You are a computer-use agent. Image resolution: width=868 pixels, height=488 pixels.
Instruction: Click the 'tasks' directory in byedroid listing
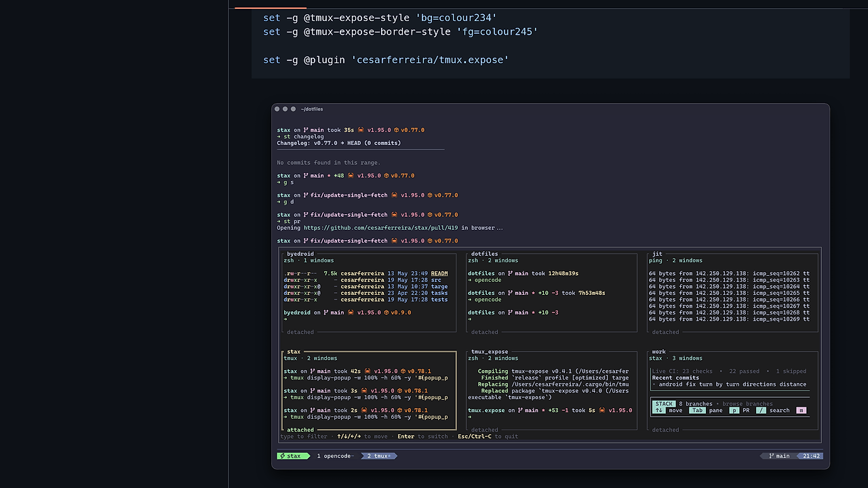click(439, 293)
